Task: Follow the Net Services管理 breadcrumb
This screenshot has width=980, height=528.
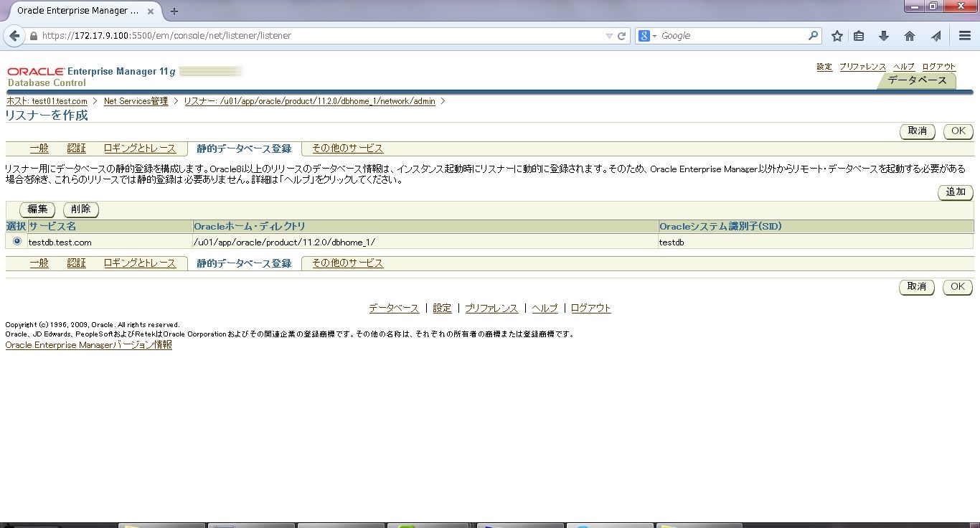Action: (136, 101)
